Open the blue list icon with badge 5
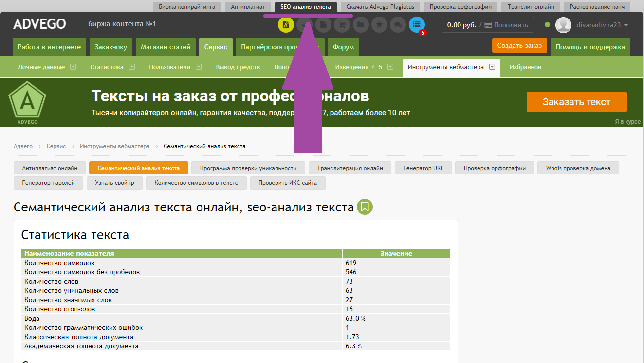The width and height of the screenshot is (644, 363). click(x=417, y=24)
